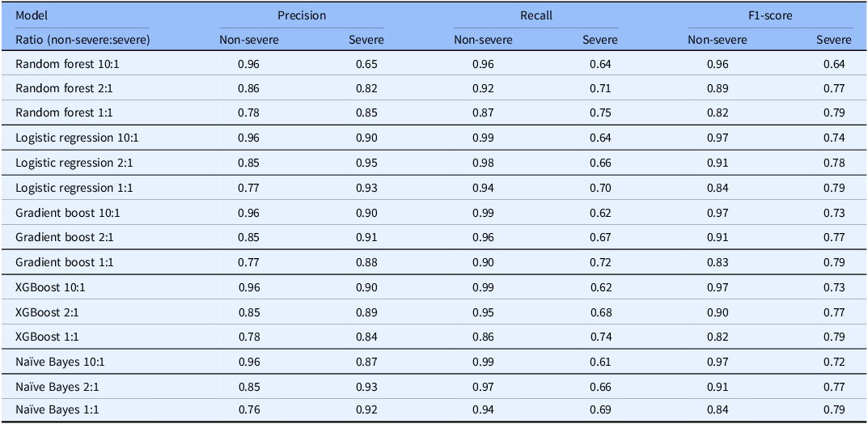This screenshot has width=868, height=424.
Task: Select XGBoost 2:1 non-severe F1-score 0.90
Action: (x=718, y=312)
